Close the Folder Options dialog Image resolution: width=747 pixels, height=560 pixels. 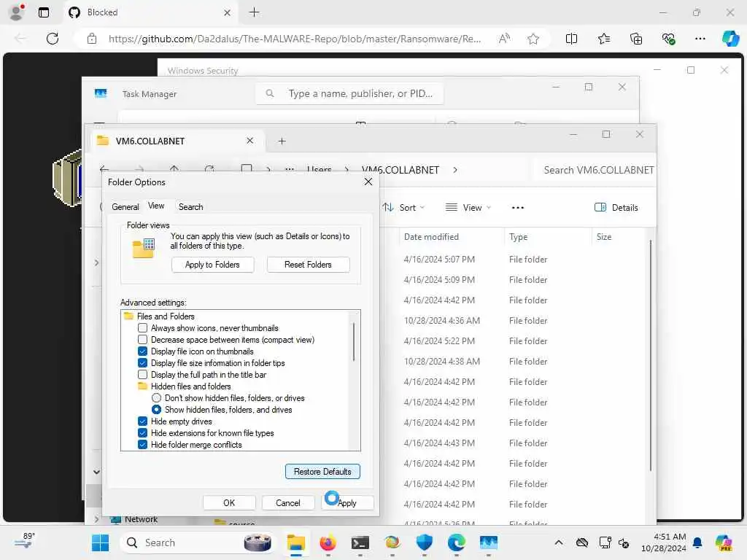[x=368, y=182]
